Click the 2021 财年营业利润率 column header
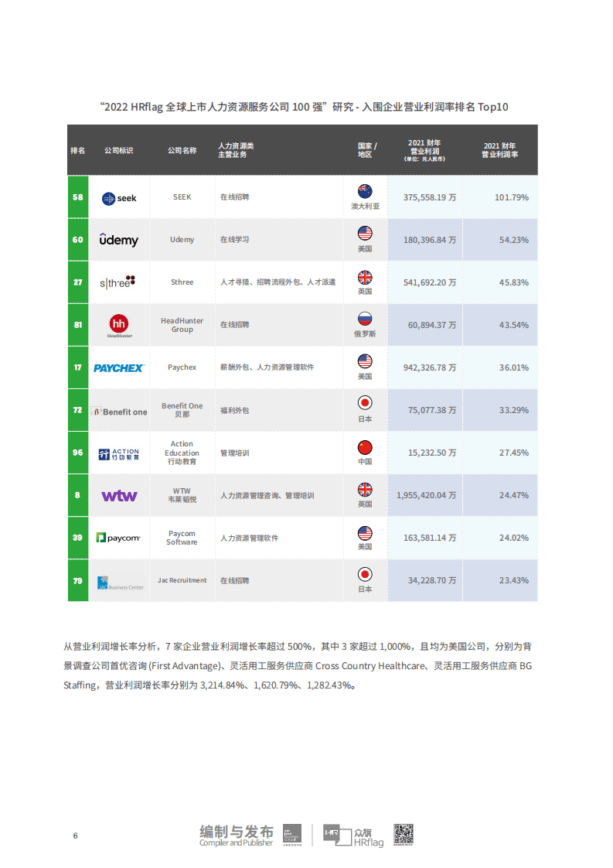The width and height of the screenshot is (613, 868). 499,150
